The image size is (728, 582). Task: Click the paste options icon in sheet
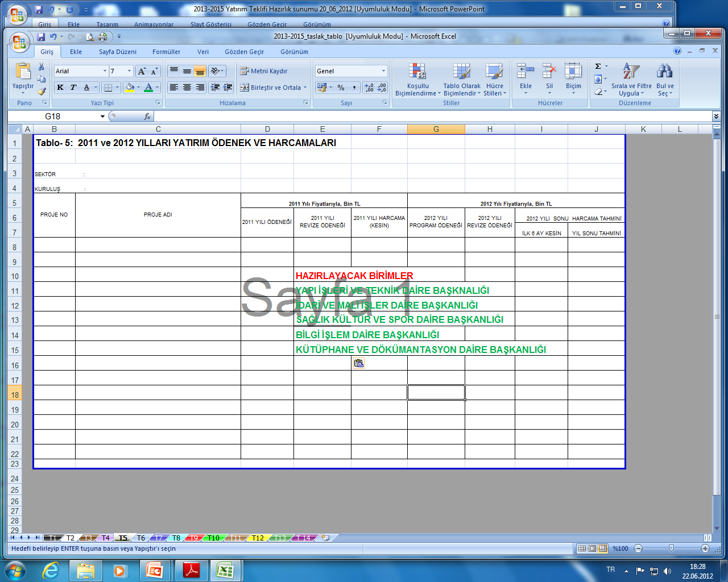pyautogui.click(x=358, y=363)
